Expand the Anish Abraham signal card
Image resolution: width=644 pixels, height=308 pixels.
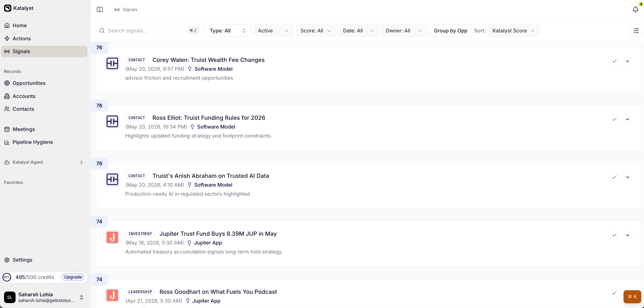[x=627, y=177]
